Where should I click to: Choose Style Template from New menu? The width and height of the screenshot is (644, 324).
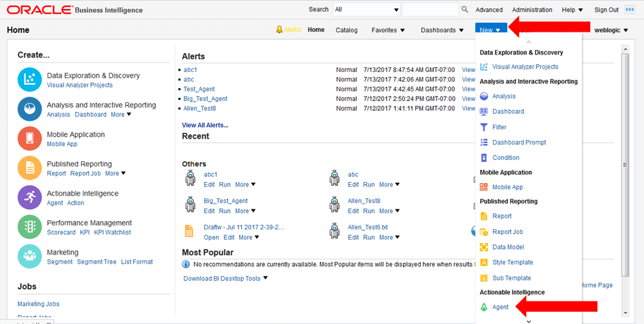[512, 262]
